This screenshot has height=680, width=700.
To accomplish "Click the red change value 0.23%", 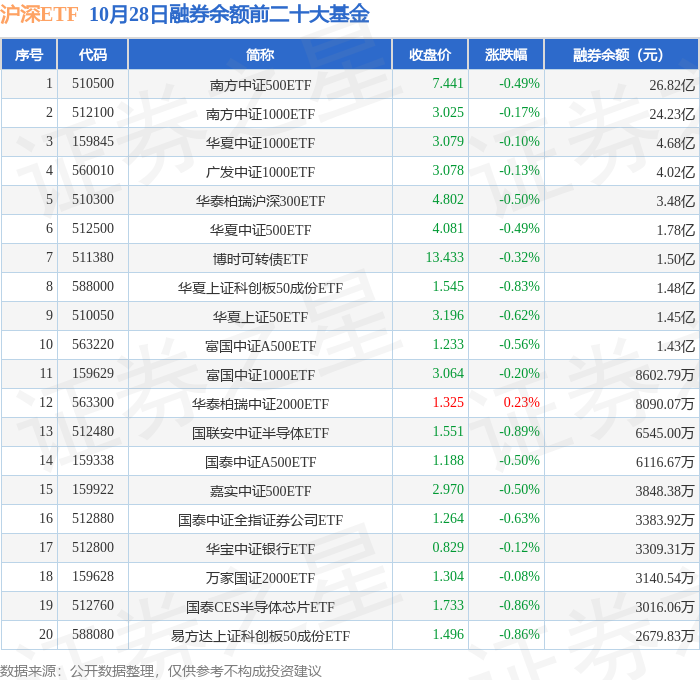I will (x=521, y=403).
